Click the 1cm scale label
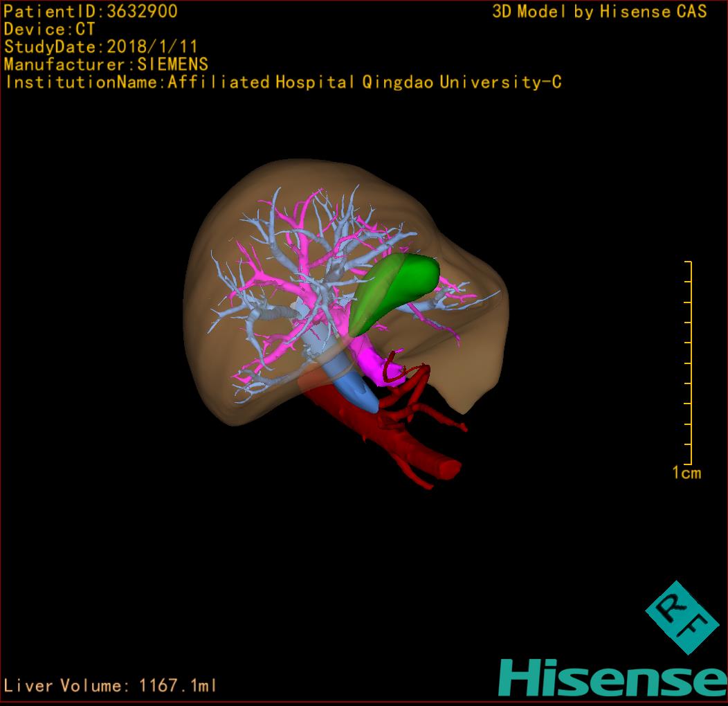Viewport: 728px width, 706px height. [x=686, y=473]
